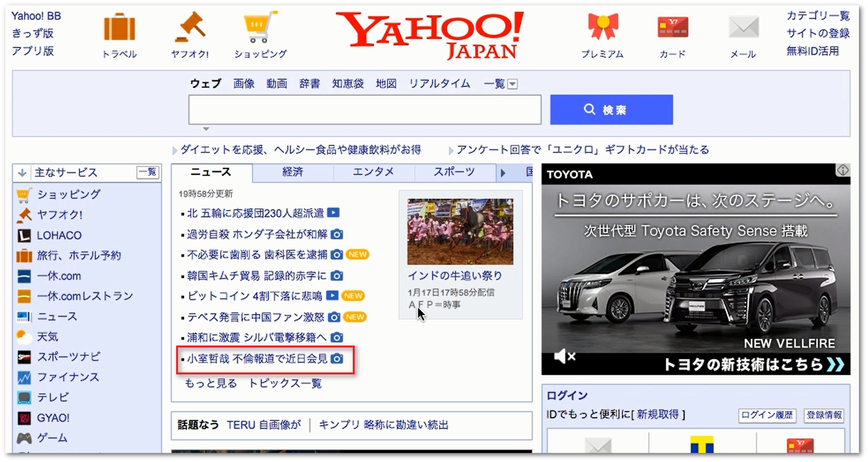Click the ファイナンス chart icon
This screenshot has height=462, width=868.
point(24,378)
